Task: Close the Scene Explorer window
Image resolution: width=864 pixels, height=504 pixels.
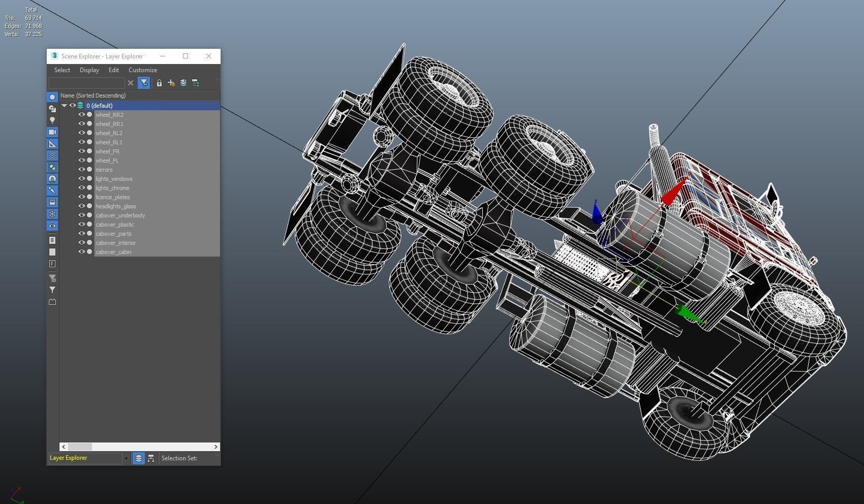Action: click(x=208, y=56)
